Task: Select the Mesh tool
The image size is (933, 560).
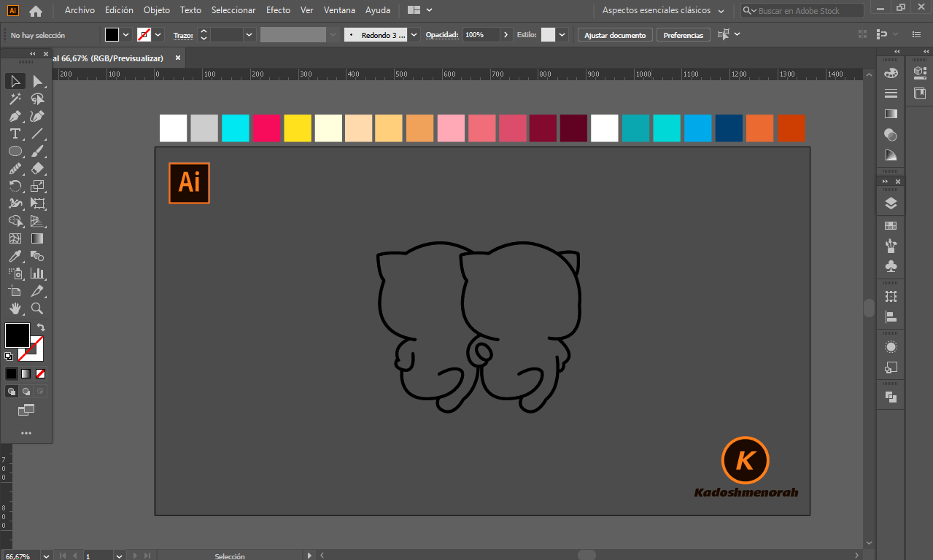Action: coord(15,238)
